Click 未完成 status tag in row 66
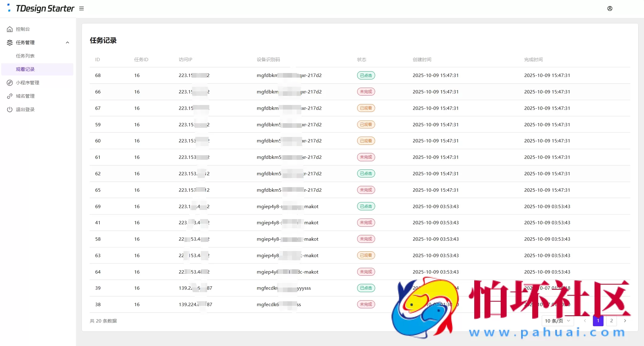Image resolution: width=644 pixels, height=346 pixels. tap(366, 92)
